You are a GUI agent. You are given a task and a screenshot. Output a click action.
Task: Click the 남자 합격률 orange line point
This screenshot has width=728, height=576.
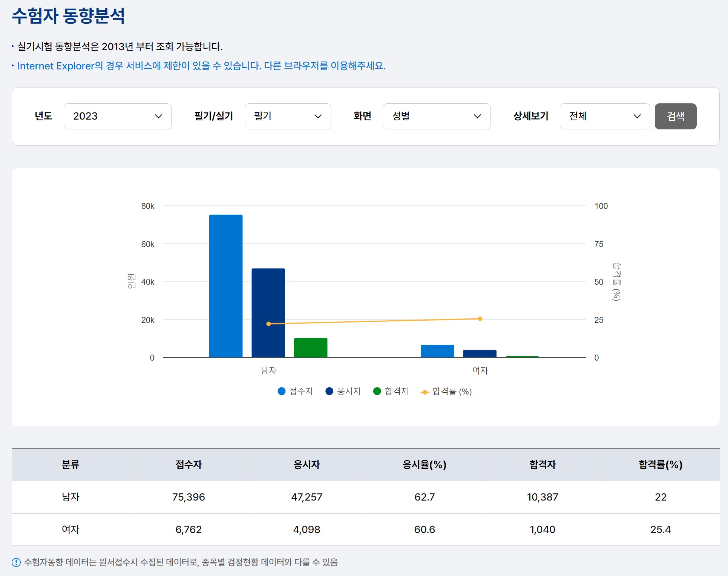[x=268, y=324]
